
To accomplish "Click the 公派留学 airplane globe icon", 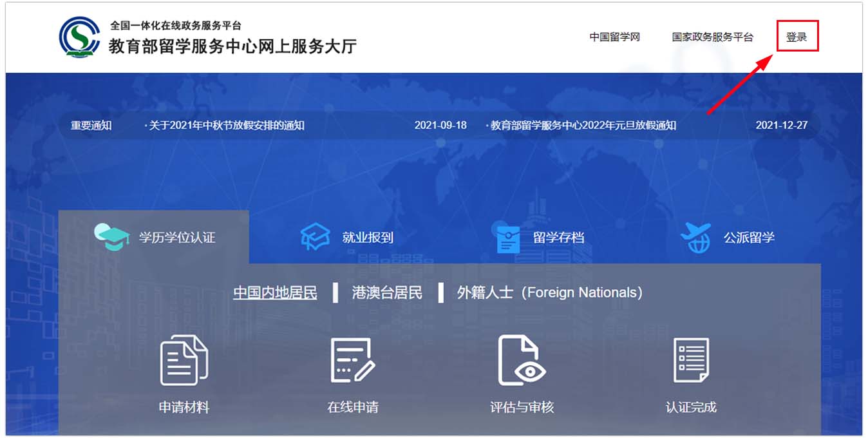I will point(695,237).
